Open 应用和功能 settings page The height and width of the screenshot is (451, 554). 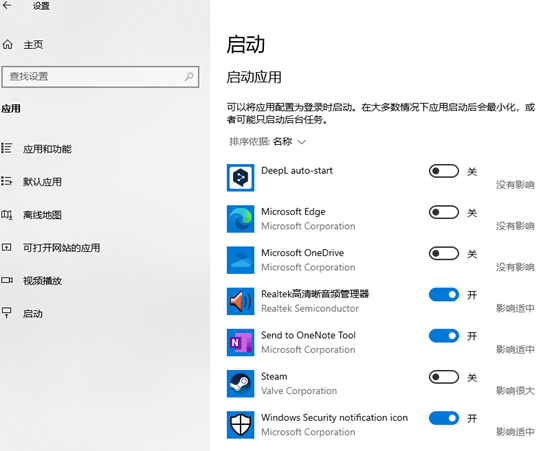tap(47, 149)
